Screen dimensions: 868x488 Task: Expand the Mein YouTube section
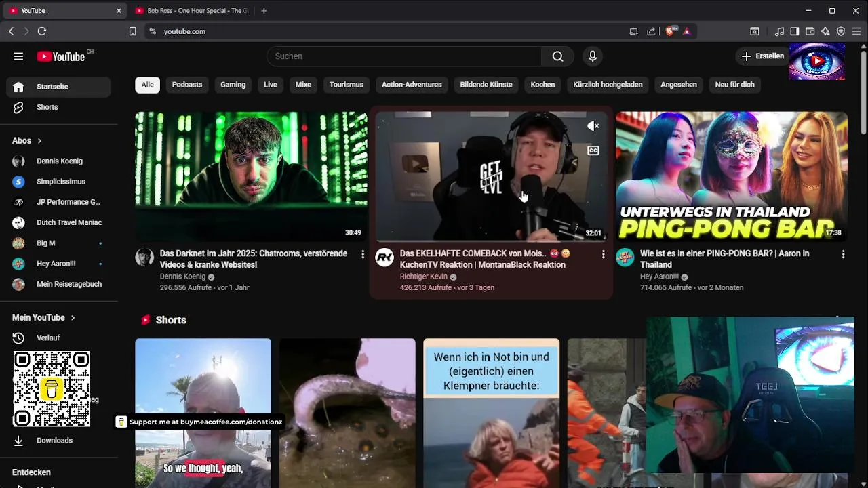coord(43,317)
